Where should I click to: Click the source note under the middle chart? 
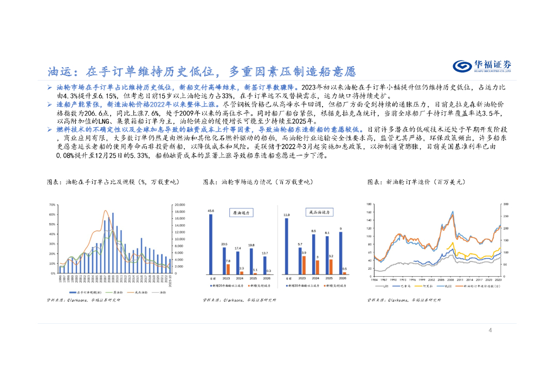240,300
